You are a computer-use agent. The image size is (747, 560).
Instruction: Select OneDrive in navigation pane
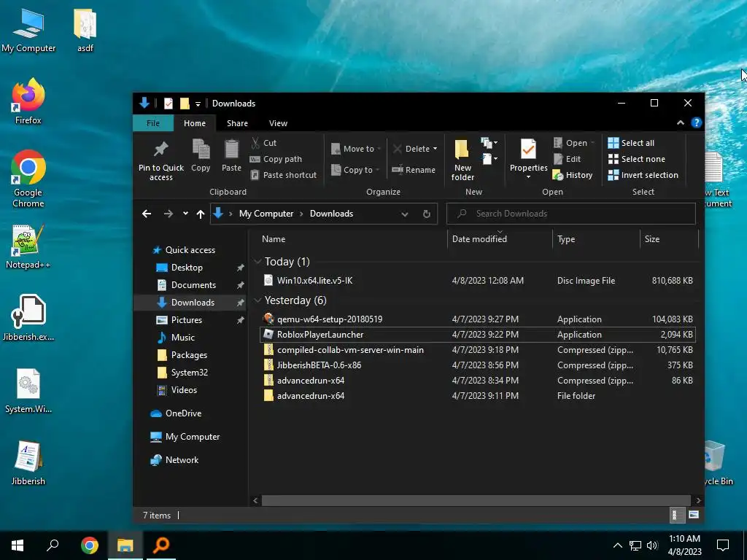(183, 413)
